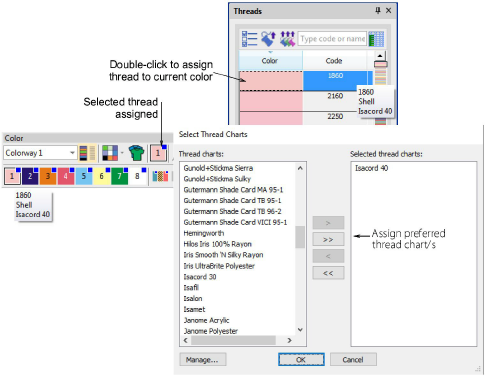The height and width of the screenshot is (388, 485).
Task: Click the current color 1 button
Action: [158, 153]
